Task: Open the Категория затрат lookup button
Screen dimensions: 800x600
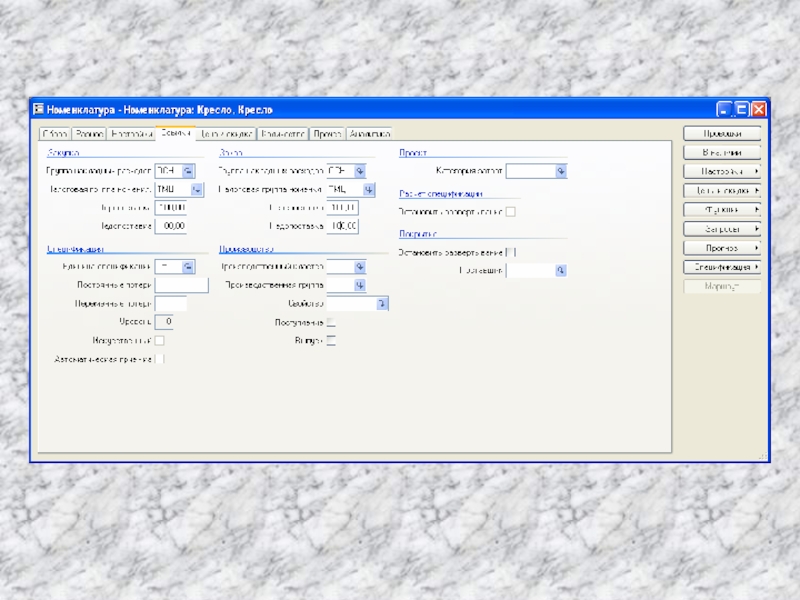Action: [561, 171]
